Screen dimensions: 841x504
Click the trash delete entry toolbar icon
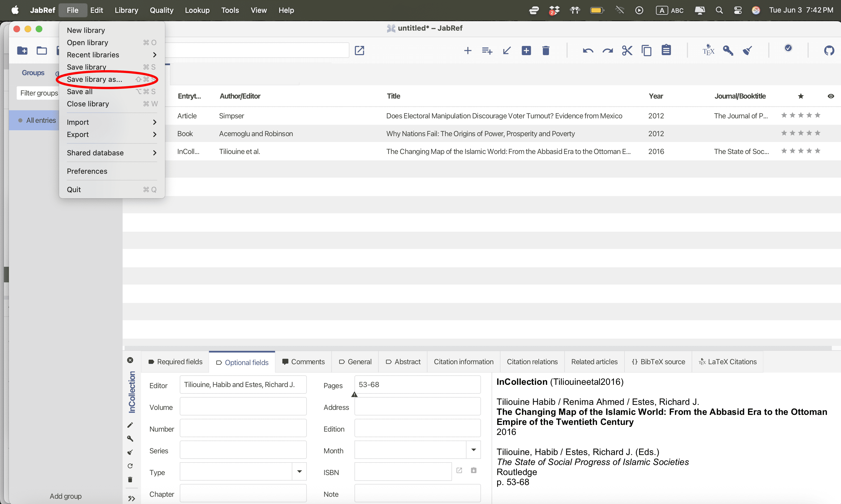point(546,51)
